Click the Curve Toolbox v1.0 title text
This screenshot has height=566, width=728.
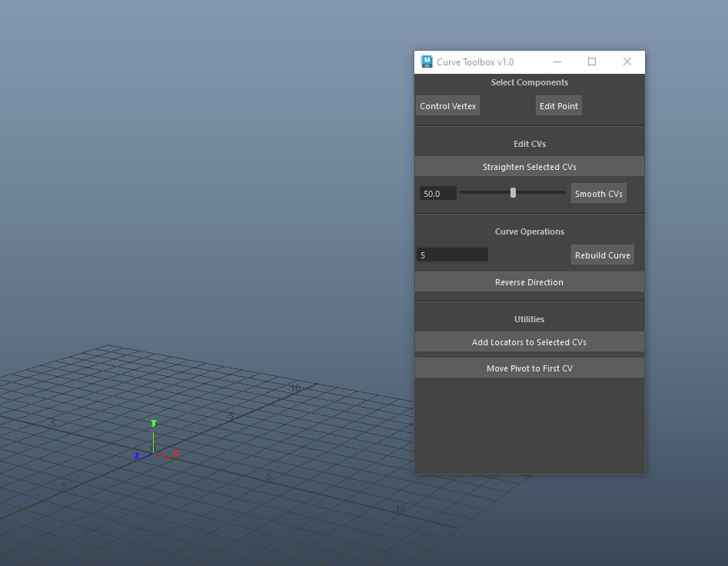pos(475,62)
